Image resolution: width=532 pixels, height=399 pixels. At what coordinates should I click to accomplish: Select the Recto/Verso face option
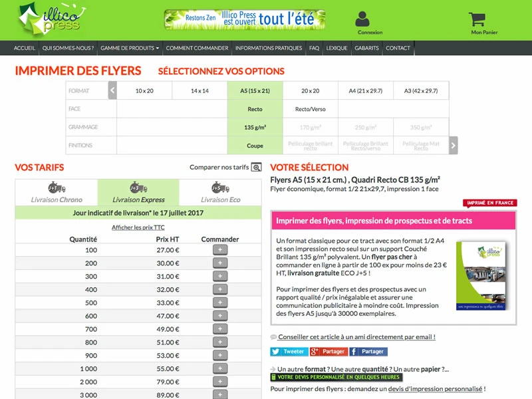[311, 109]
